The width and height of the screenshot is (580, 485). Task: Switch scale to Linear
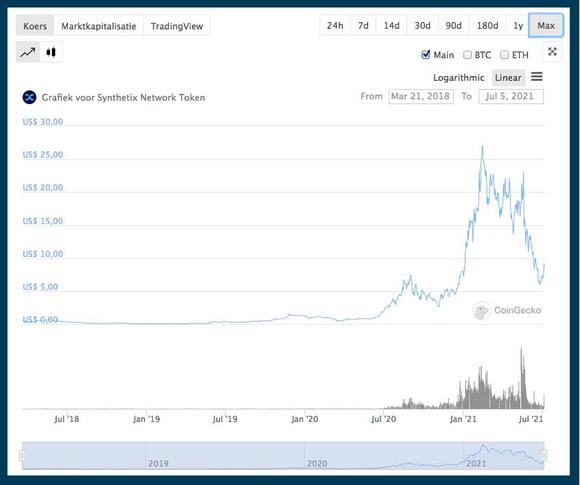pyautogui.click(x=508, y=78)
